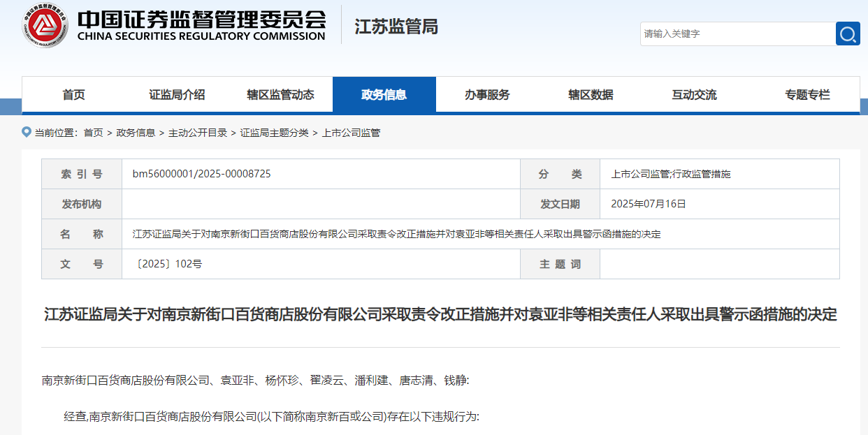This screenshot has height=435, width=868.
Task: Open 证监局主题分类 breadcrumb link
Action: [x=275, y=133]
